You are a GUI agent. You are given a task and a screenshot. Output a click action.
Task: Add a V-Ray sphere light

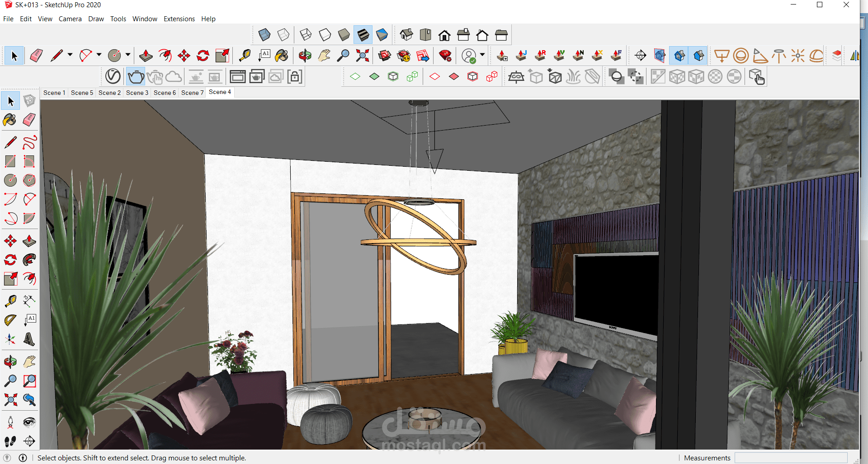741,56
